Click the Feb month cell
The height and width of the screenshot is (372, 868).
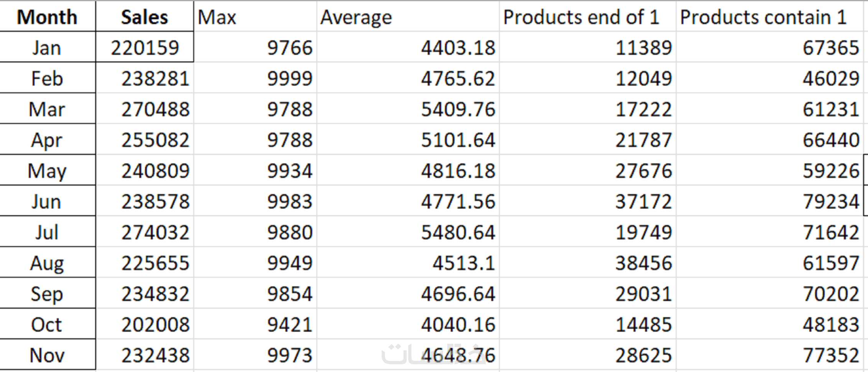click(47, 79)
